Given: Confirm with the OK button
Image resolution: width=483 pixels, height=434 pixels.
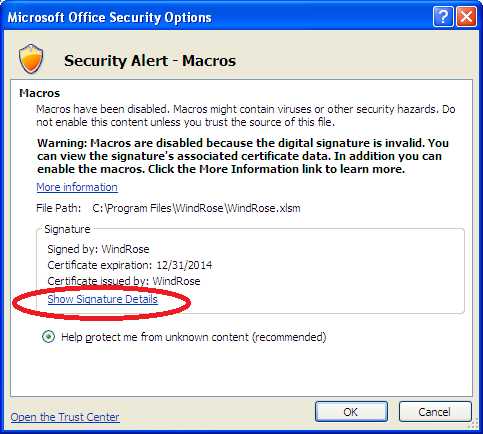Looking at the screenshot, I should click(351, 412).
